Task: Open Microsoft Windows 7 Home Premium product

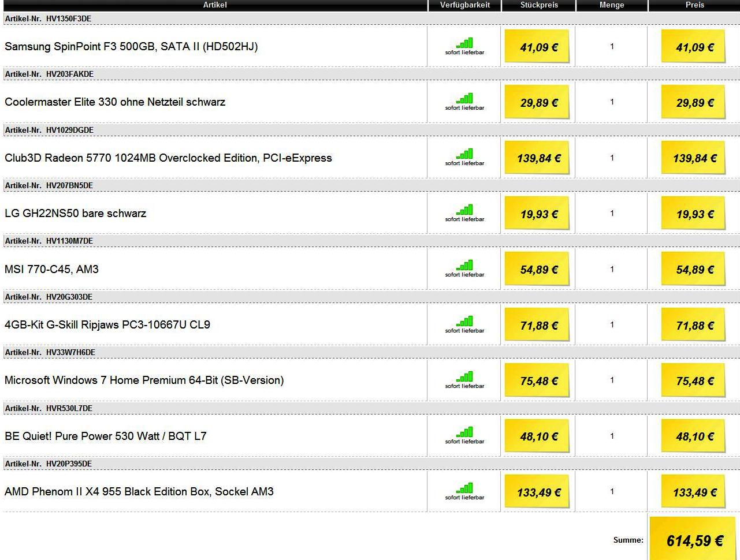Action: [144, 380]
